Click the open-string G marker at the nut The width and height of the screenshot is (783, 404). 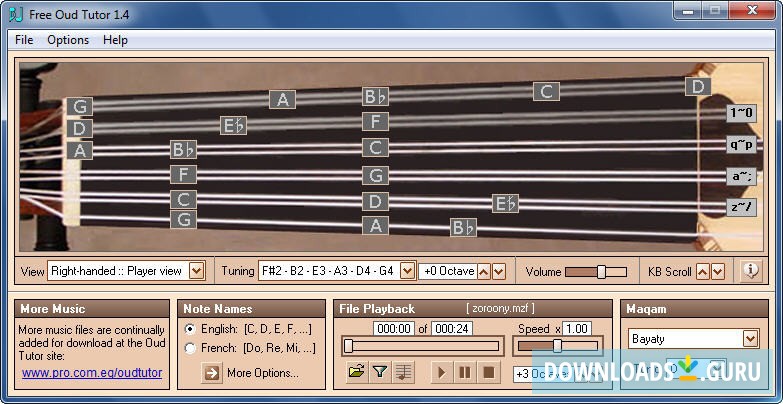[79, 107]
